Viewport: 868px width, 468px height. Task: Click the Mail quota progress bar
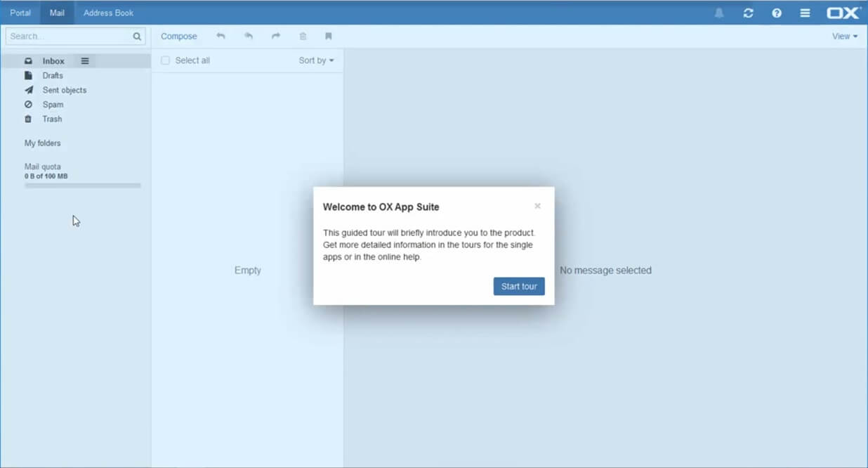(83, 186)
